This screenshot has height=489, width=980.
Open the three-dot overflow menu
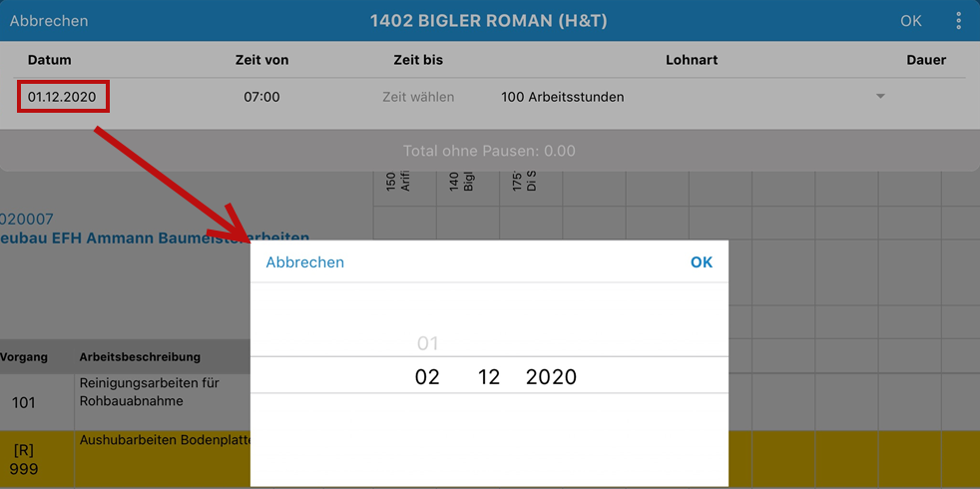pyautogui.click(x=959, y=21)
